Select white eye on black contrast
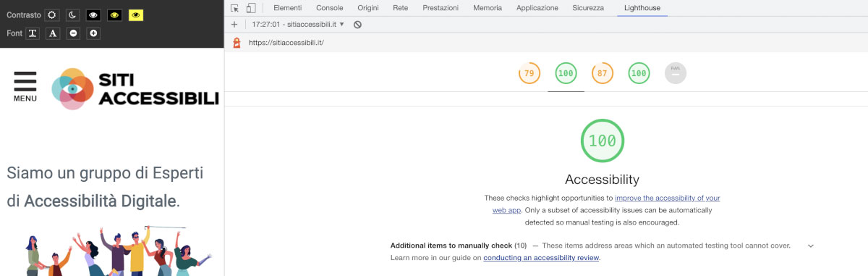 [x=93, y=14]
